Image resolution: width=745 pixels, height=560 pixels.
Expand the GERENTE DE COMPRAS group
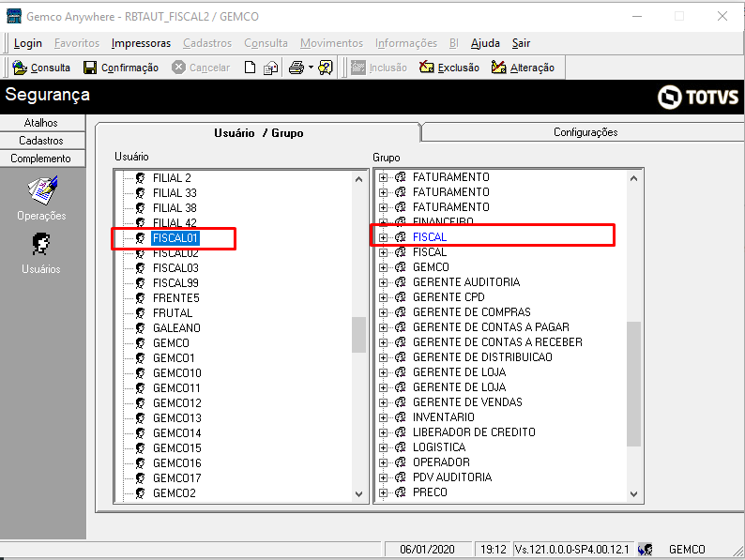383,312
